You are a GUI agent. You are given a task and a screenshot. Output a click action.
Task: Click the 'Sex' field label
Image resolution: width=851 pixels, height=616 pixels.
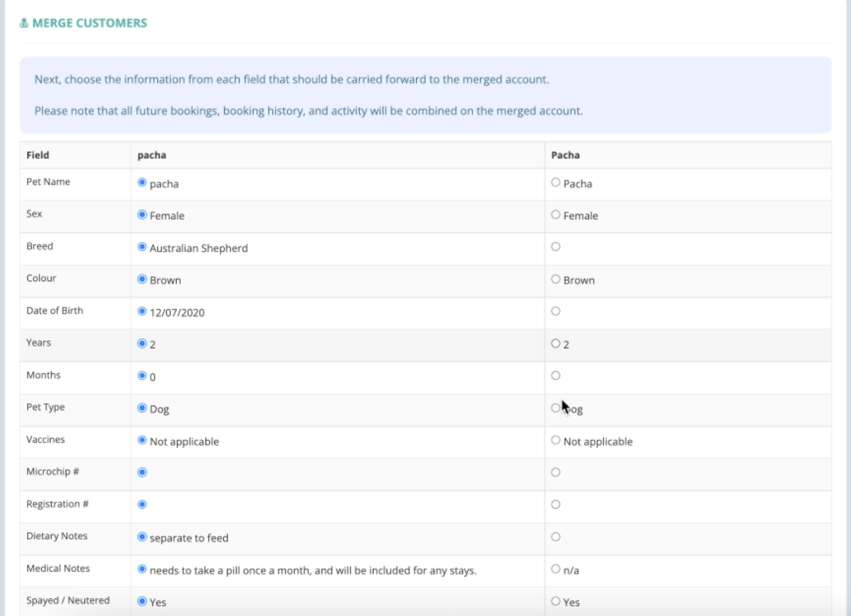tap(34, 214)
